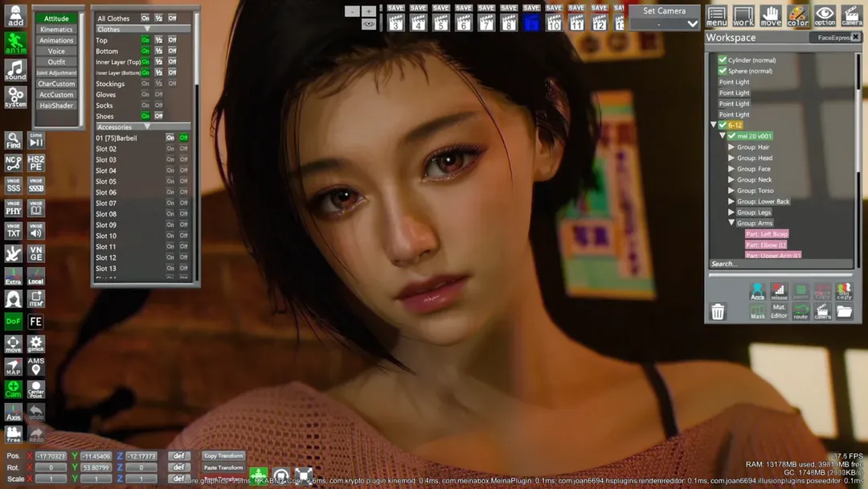The image size is (868, 489).
Task: Click the Paste Transform button
Action: click(223, 467)
